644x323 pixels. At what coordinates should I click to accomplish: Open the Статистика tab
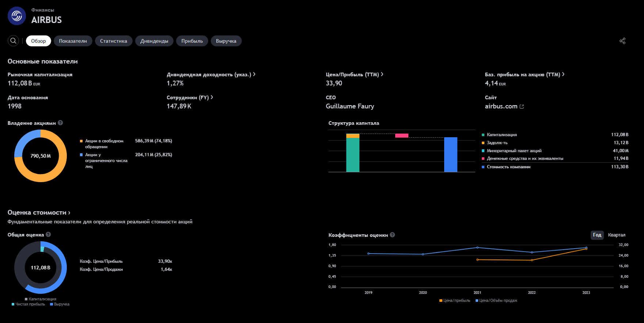[x=114, y=41]
